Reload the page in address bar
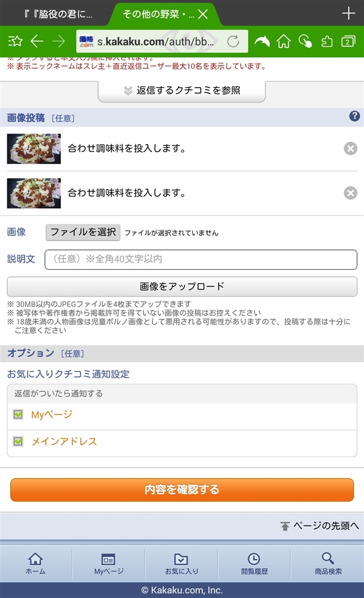 (x=233, y=41)
